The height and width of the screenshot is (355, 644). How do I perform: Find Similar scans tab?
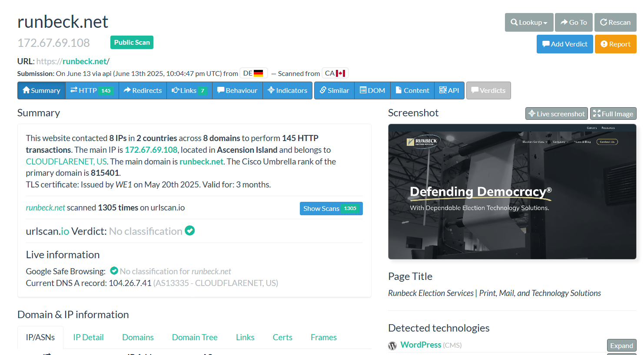(334, 90)
